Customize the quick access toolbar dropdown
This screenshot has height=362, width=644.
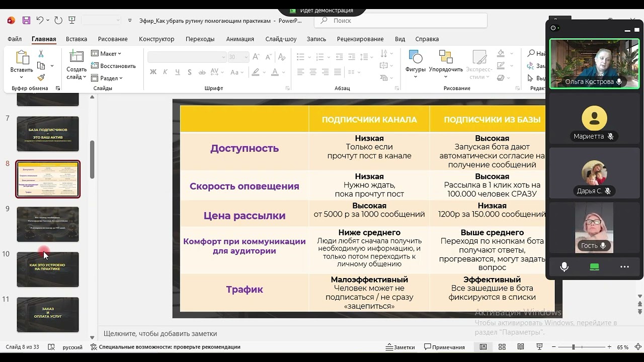pos(130,21)
